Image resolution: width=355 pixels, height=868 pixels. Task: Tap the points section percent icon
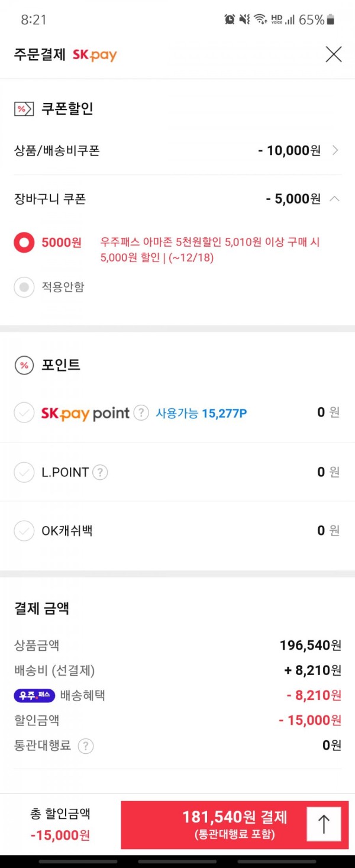[24, 365]
